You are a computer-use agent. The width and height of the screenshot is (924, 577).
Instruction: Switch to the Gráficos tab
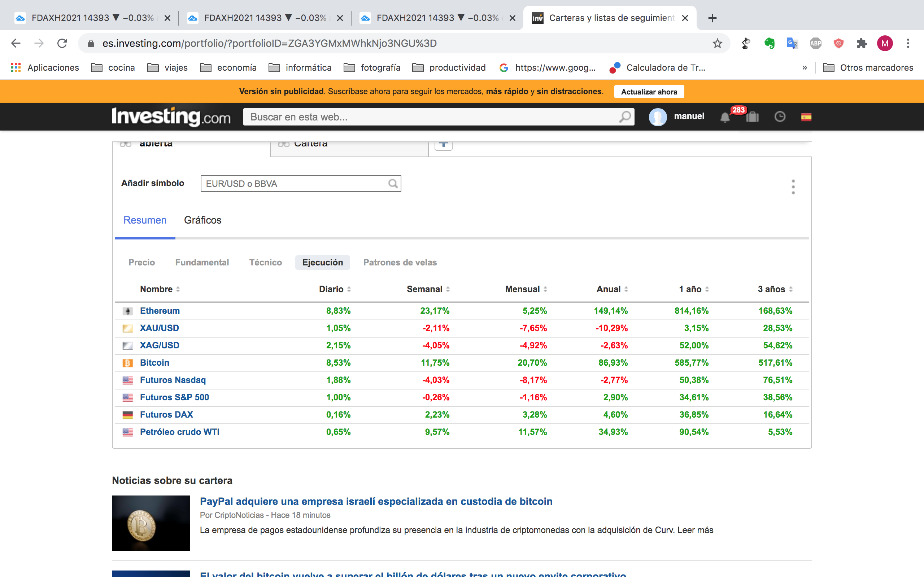(202, 220)
